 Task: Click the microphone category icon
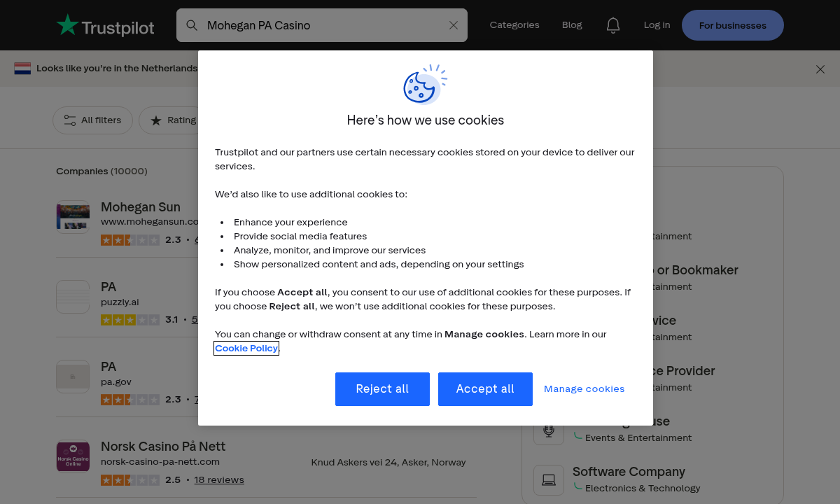(549, 430)
